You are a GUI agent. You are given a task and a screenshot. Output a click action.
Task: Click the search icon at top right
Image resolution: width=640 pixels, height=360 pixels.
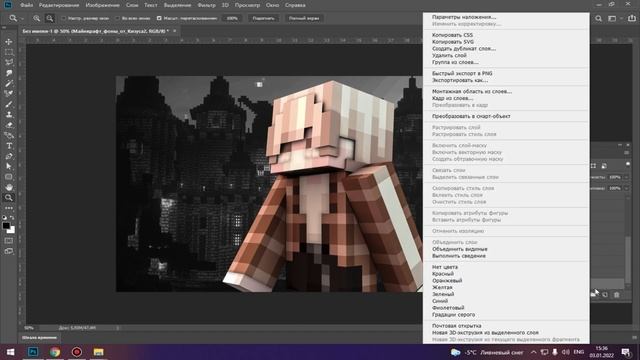(x=598, y=18)
